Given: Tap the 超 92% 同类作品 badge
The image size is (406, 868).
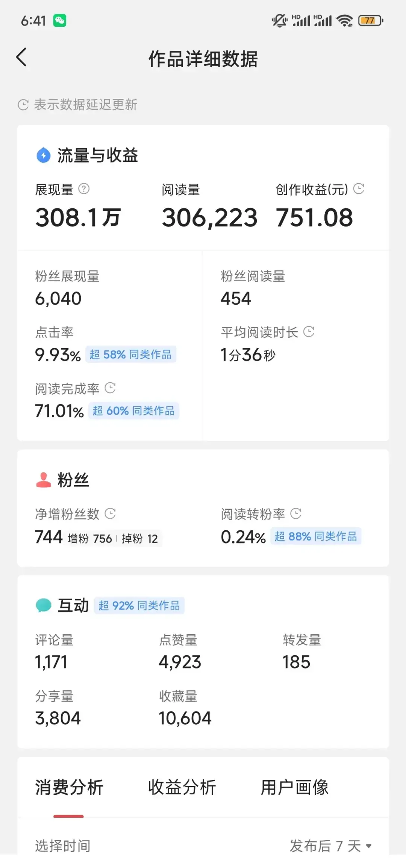Looking at the screenshot, I should (x=139, y=605).
